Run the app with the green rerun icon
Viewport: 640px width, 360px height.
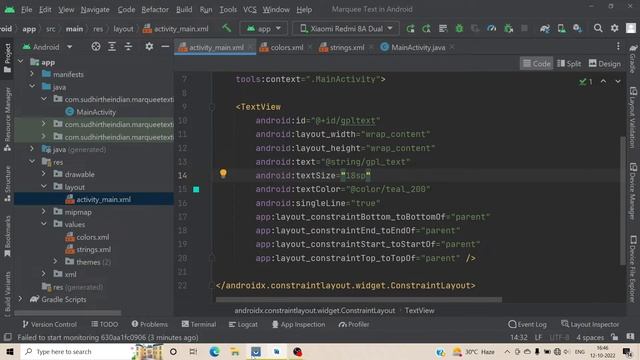click(x=410, y=28)
